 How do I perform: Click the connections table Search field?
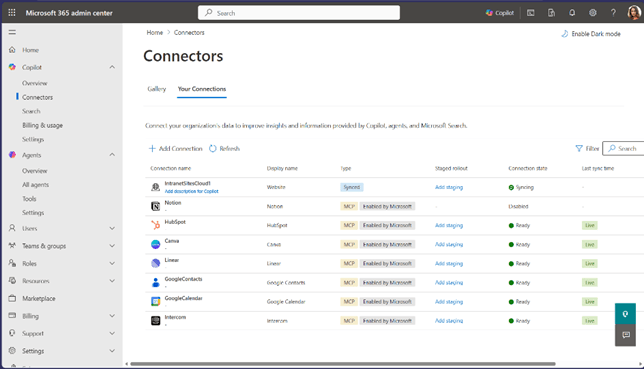coord(623,148)
